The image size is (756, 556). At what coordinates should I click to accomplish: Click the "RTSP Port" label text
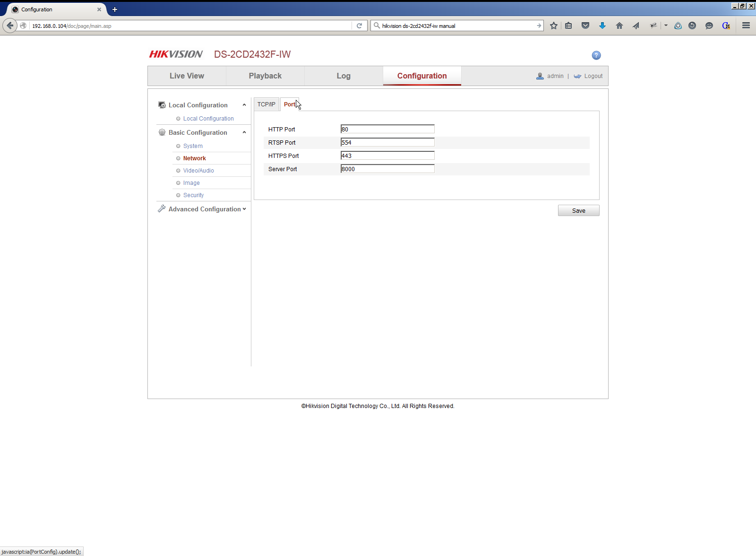282,142
